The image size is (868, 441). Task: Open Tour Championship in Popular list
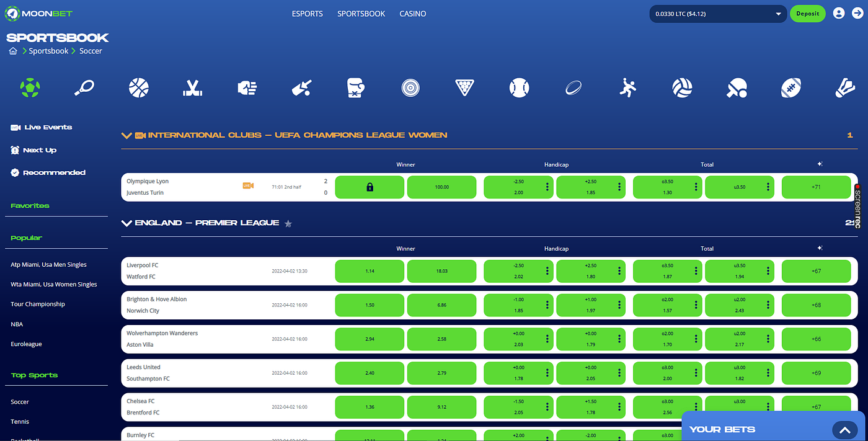[x=38, y=305]
